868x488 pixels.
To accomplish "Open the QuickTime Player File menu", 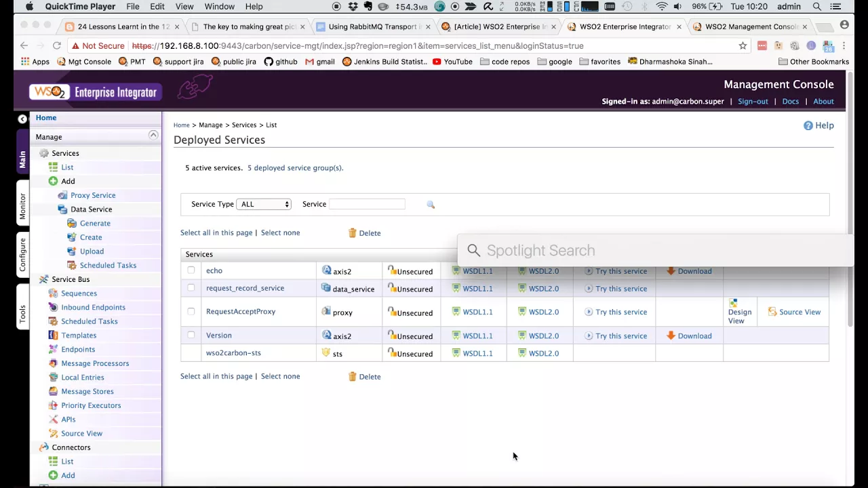I will [x=133, y=7].
